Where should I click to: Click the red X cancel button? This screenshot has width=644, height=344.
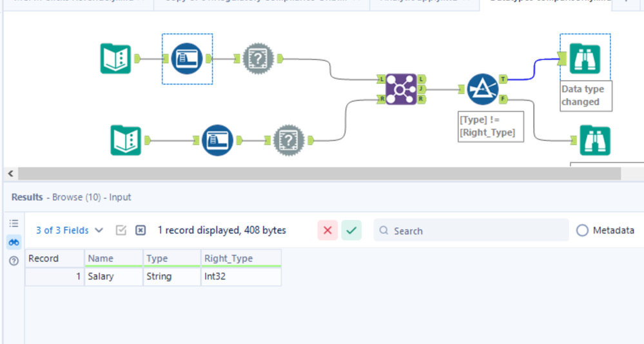point(327,230)
